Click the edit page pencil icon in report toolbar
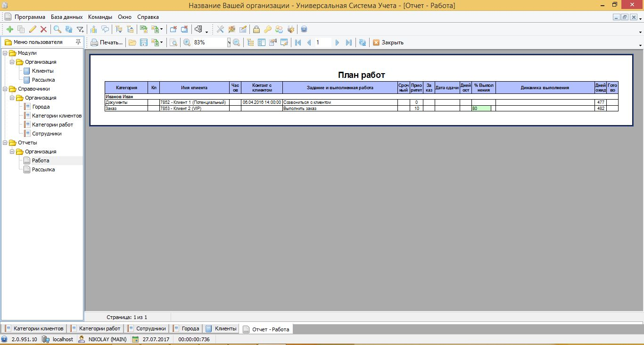Image resolution: width=644 pixels, height=345 pixels. coord(284,42)
